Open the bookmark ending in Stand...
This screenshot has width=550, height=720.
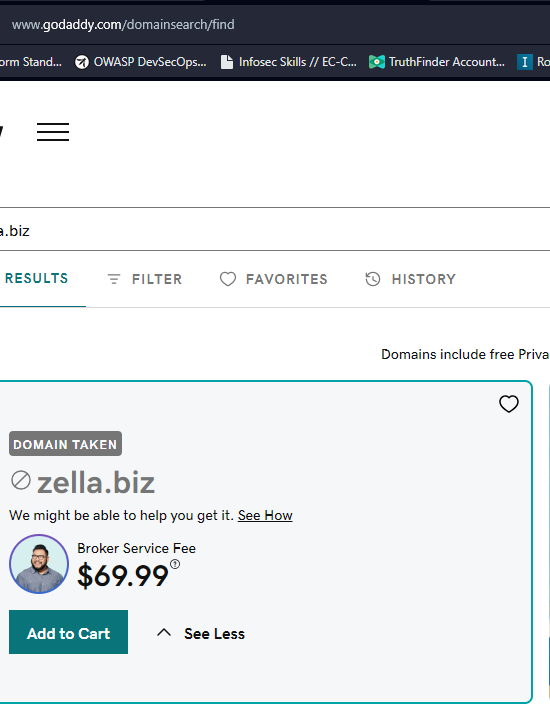[x=31, y=62]
